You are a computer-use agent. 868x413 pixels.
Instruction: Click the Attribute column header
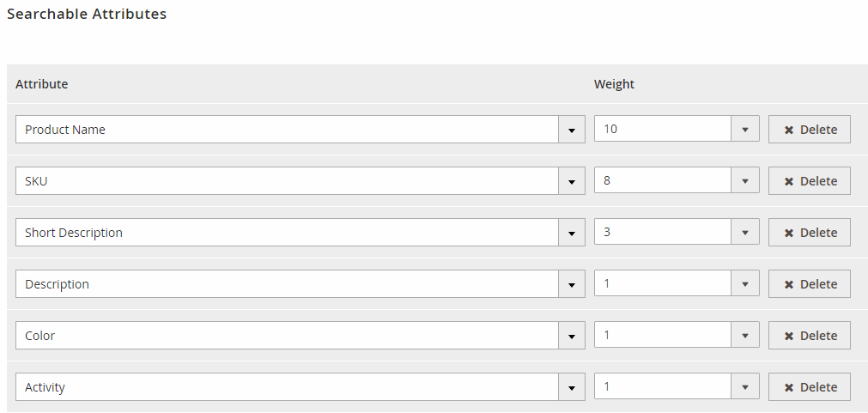click(42, 84)
